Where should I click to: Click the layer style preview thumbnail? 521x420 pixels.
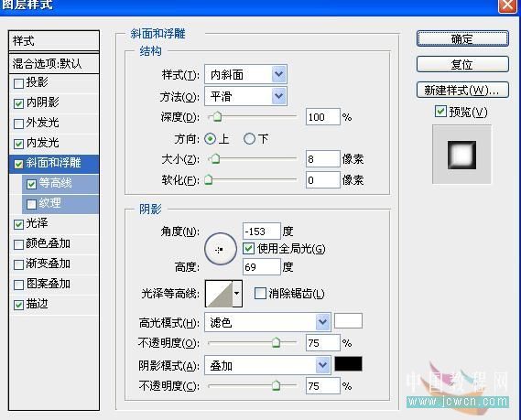(x=461, y=155)
